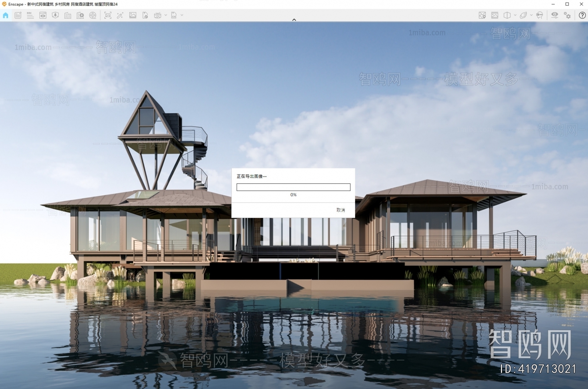Image resolution: width=588 pixels, height=389 pixels.
Task: Click the magic wand icon
Action: pyautogui.click(x=120, y=15)
